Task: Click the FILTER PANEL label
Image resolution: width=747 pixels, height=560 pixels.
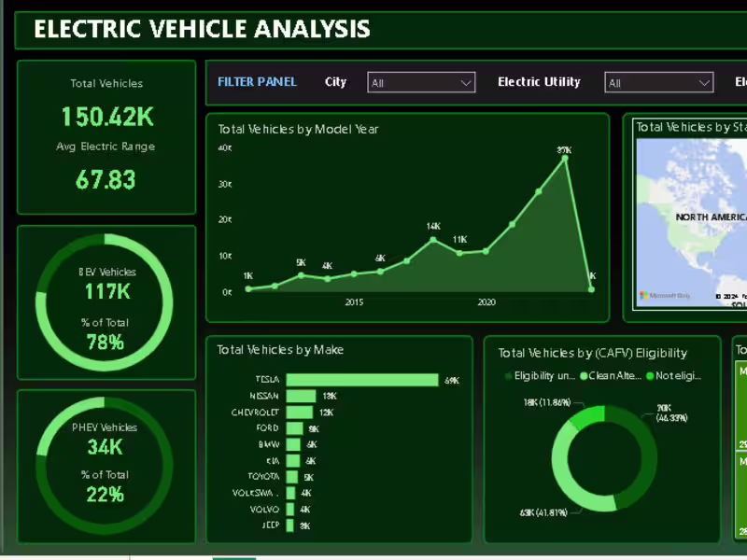Action: (258, 82)
